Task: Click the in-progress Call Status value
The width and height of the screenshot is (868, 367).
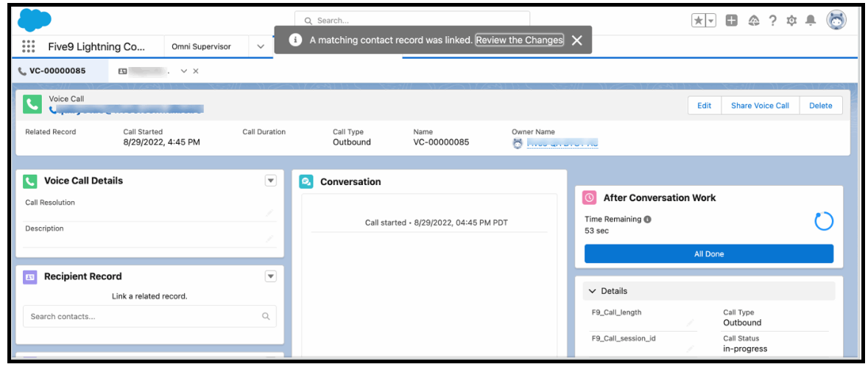Action: click(x=745, y=349)
